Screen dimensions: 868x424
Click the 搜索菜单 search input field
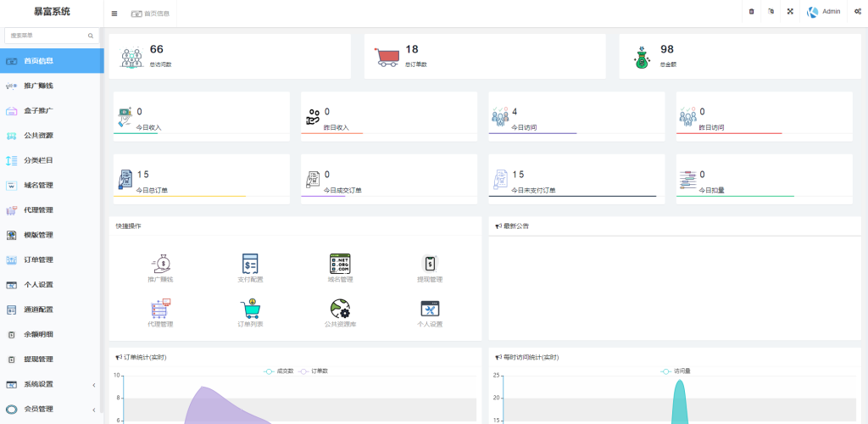(47, 36)
